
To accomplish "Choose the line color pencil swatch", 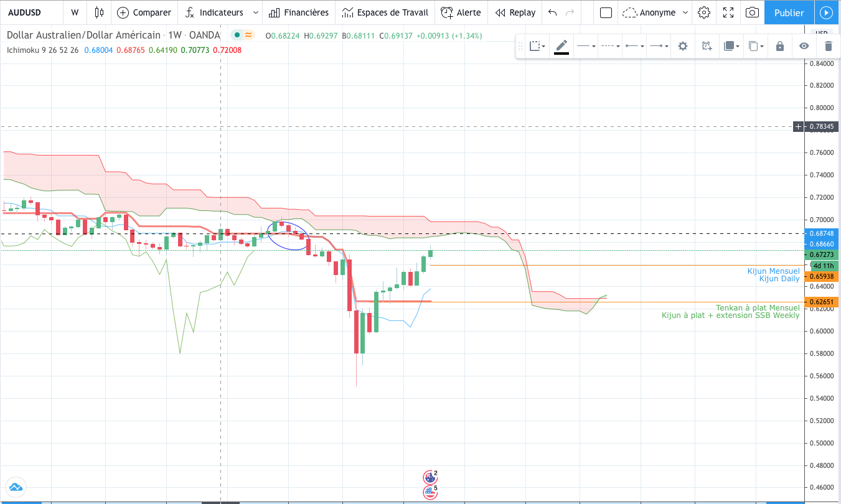I will [561, 46].
